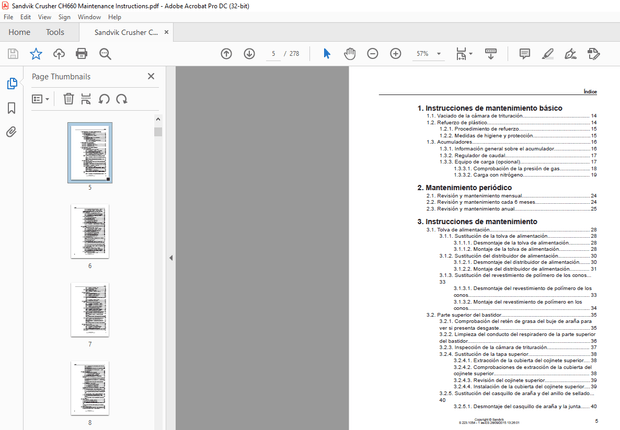The height and width of the screenshot is (430, 620).
Task: Rotate page counterclockwise
Action: click(x=104, y=99)
